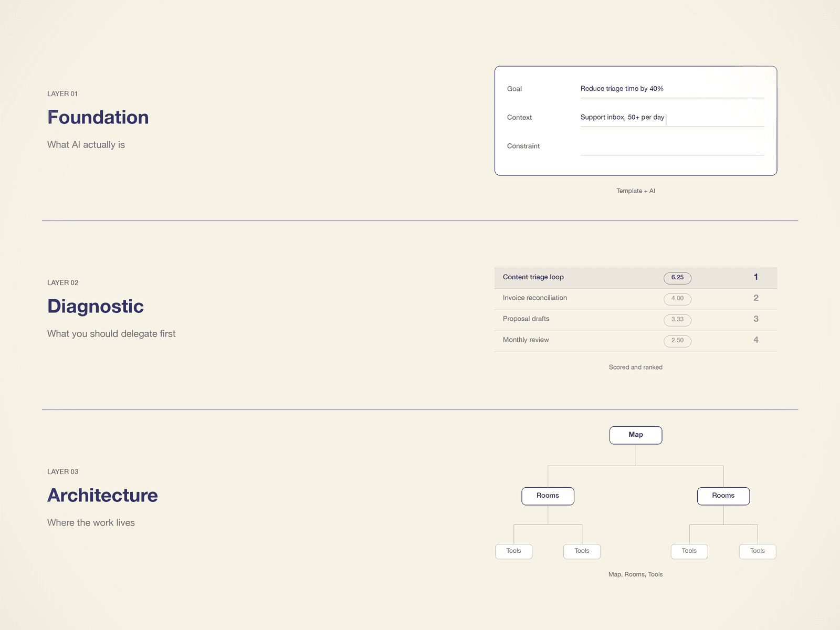Click the Diagnostic heading

click(x=96, y=306)
